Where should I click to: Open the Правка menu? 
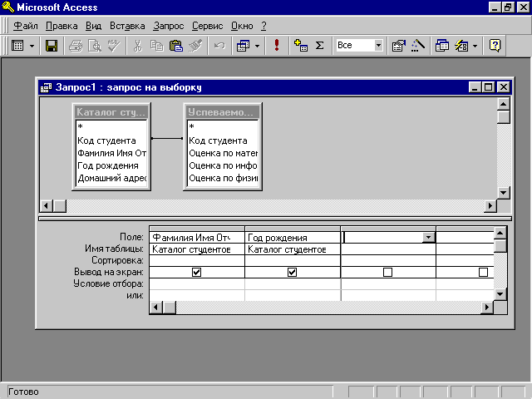62,26
